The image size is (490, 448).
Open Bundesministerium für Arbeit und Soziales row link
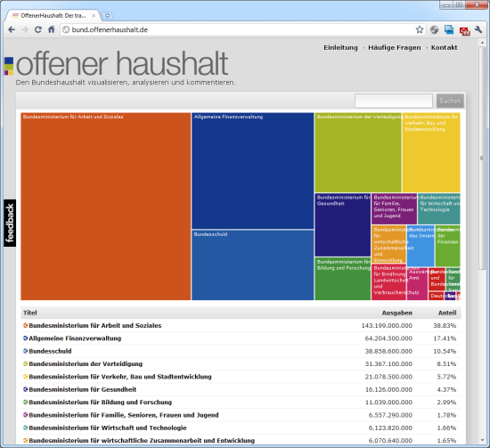tap(95, 325)
